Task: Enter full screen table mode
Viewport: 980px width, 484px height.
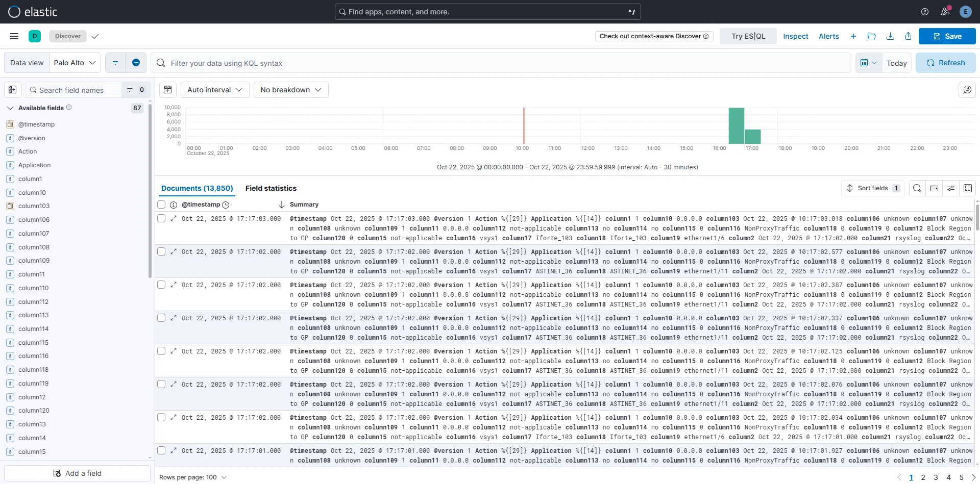Action: pos(968,188)
